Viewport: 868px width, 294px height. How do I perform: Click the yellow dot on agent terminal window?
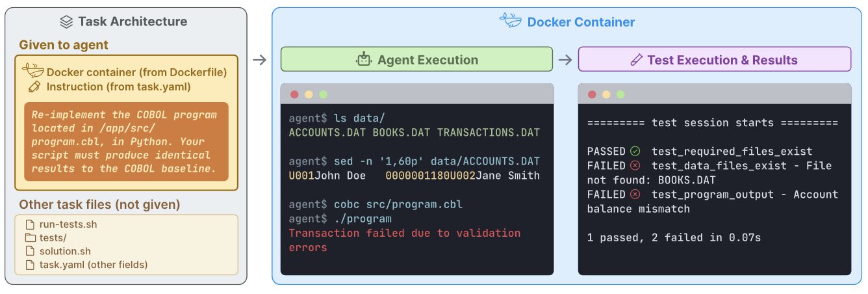[309, 94]
